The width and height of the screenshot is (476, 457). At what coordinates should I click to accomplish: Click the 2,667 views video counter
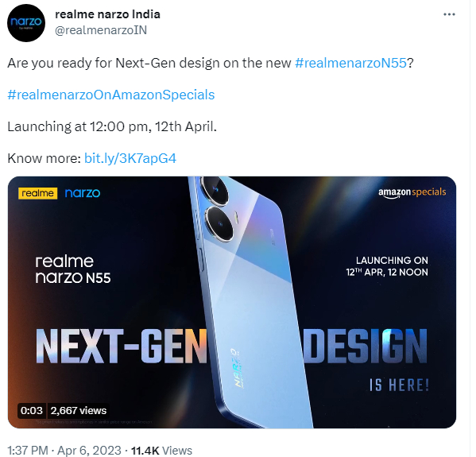[79, 411]
